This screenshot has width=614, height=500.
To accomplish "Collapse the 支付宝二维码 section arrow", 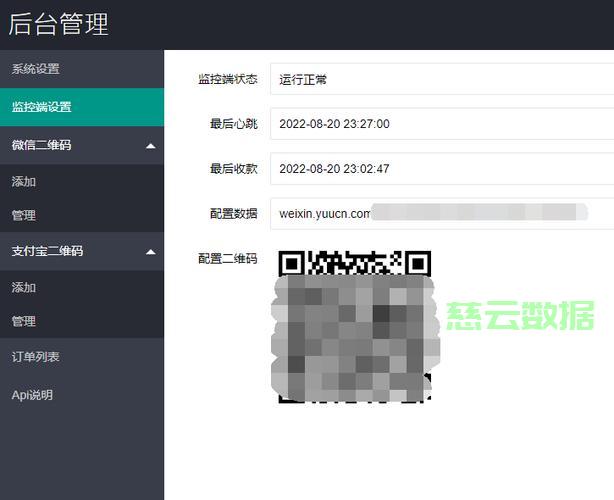I will point(151,252).
